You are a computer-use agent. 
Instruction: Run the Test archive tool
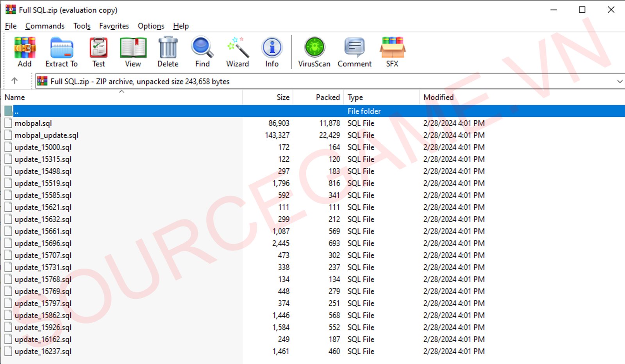pyautogui.click(x=98, y=52)
